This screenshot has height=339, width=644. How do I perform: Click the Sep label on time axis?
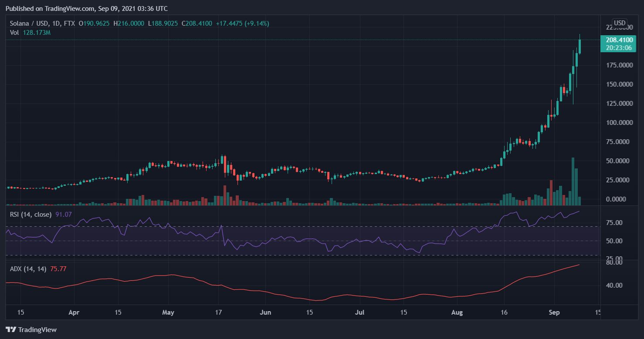point(554,312)
